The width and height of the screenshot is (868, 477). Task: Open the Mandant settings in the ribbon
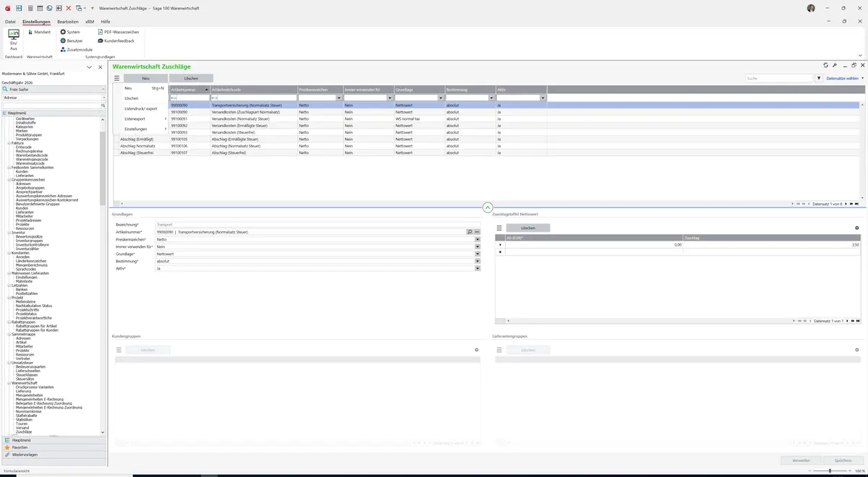tap(39, 33)
